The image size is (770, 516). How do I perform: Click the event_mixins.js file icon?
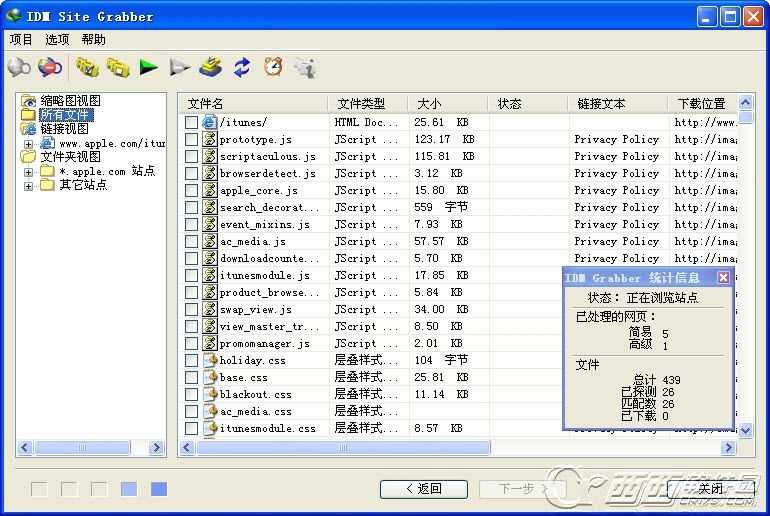click(x=210, y=224)
